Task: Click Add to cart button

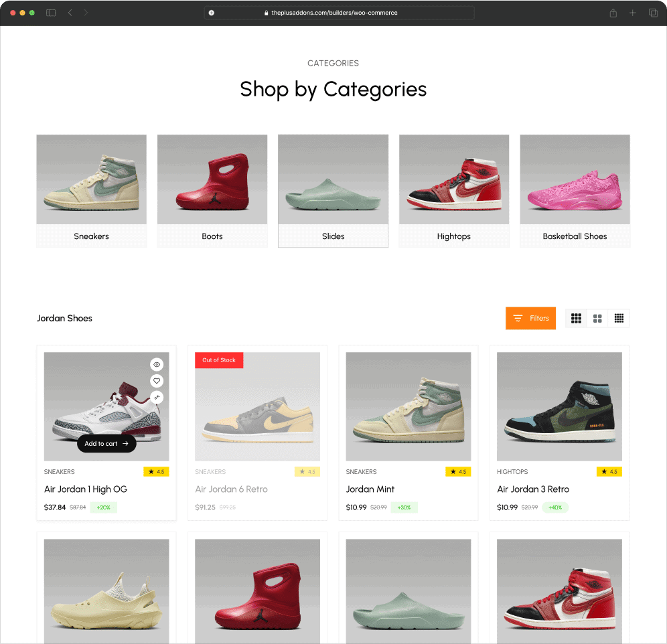Action: click(106, 443)
